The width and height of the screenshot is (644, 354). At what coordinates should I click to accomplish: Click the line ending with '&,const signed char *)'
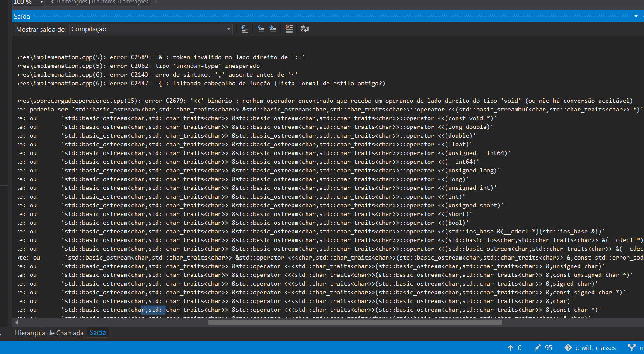pyautogui.click(x=322, y=292)
